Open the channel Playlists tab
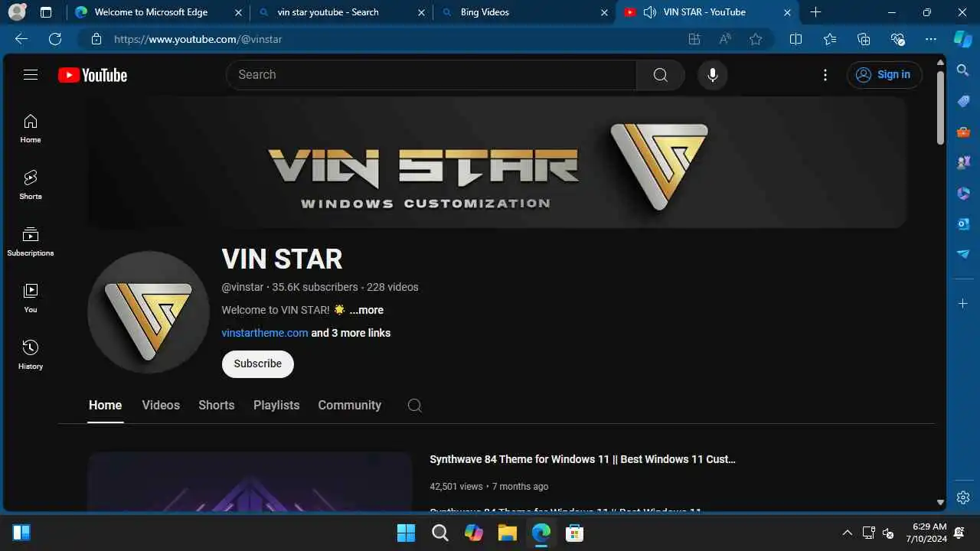 point(276,406)
